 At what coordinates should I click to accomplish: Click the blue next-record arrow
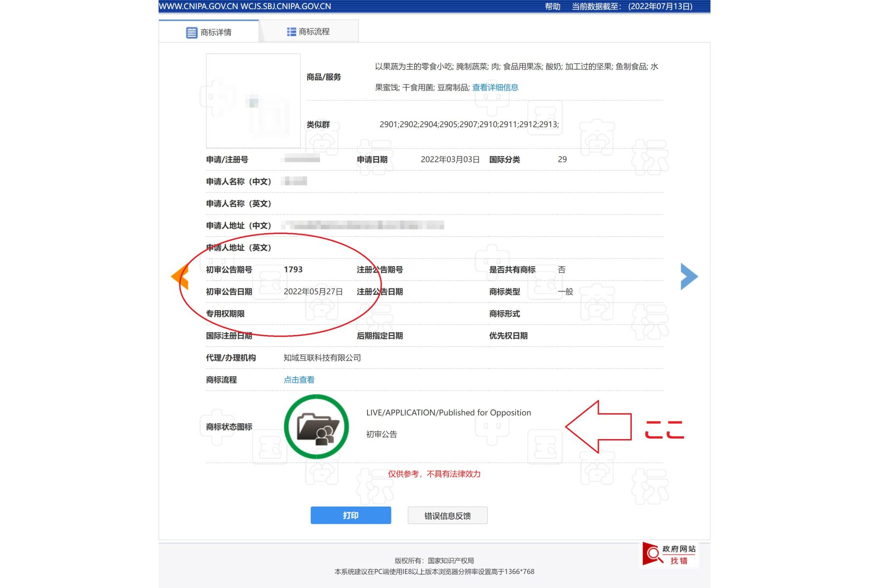[689, 276]
